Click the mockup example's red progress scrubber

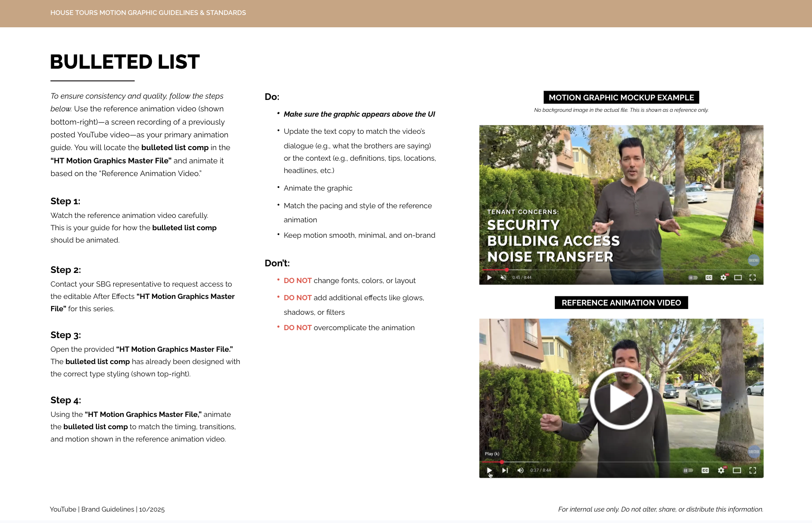[x=507, y=270]
